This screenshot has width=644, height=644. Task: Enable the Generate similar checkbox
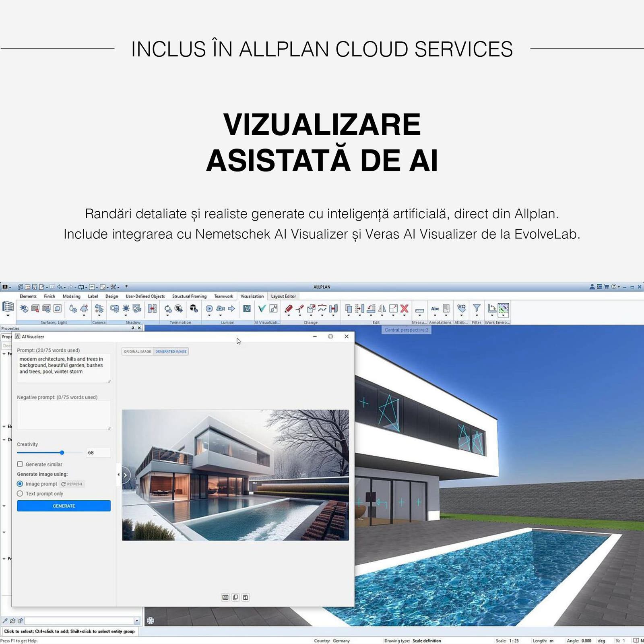20,464
